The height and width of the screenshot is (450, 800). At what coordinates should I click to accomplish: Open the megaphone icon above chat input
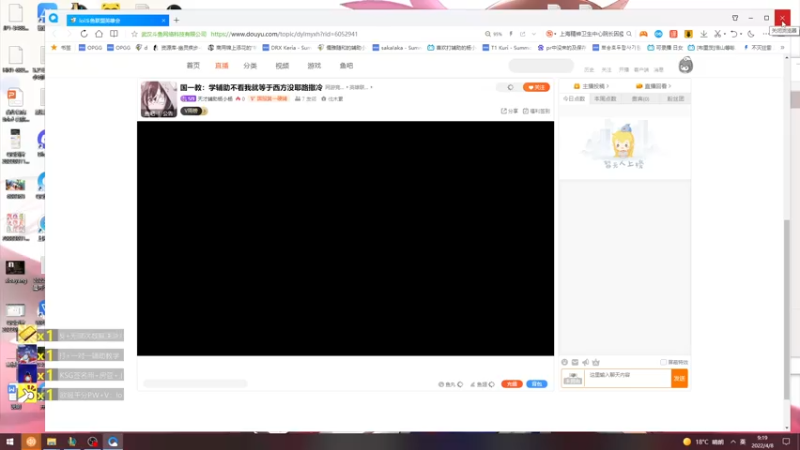586,362
